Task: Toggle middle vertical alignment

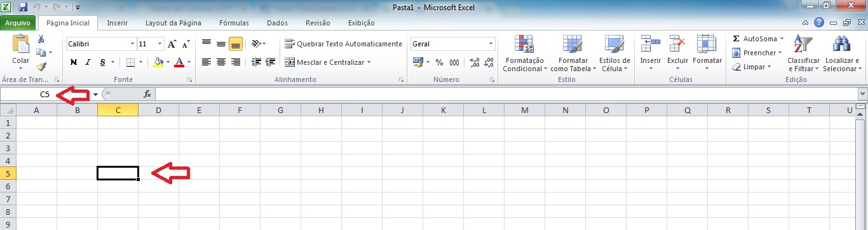Action: tap(221, 44)
